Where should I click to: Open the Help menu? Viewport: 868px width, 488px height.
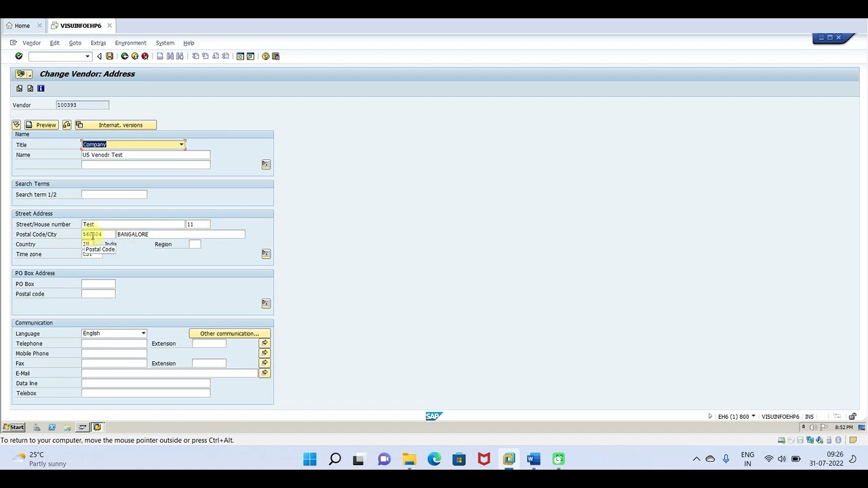pos(189,43)
